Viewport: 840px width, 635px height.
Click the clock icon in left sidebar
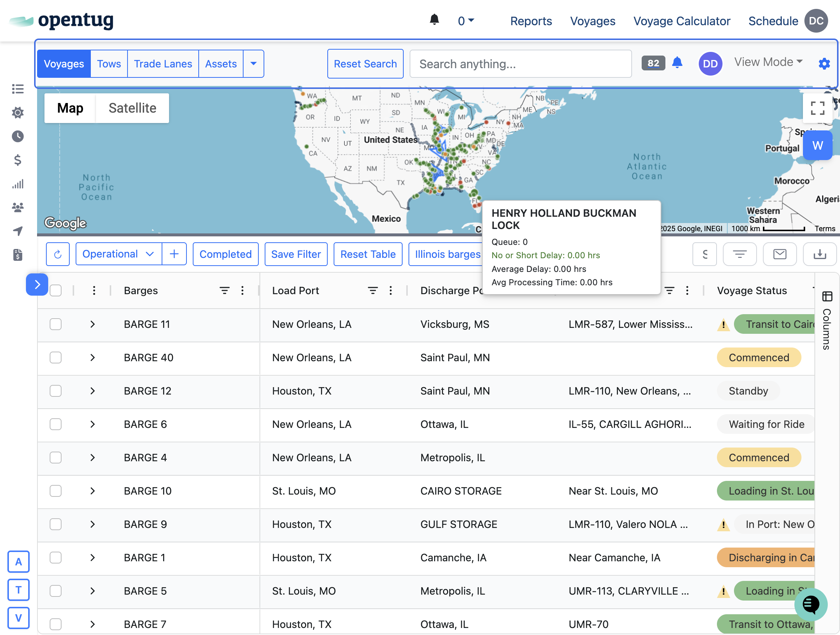(17, 136)
